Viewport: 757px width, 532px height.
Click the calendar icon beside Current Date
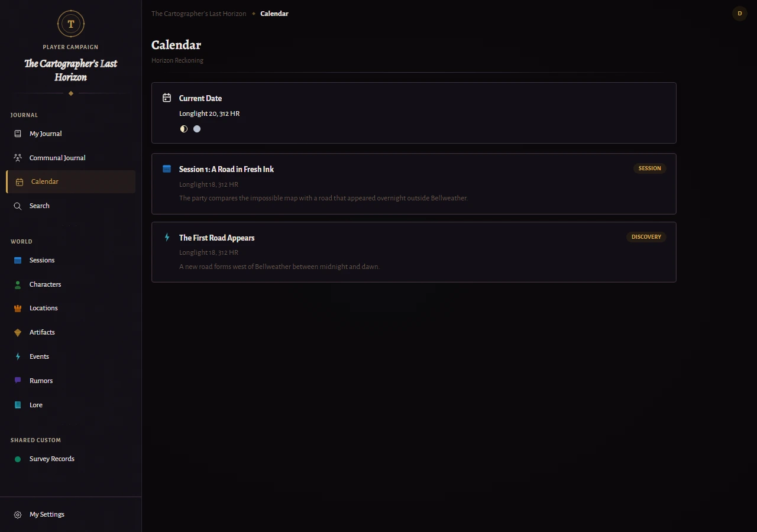tap(167, 98)
